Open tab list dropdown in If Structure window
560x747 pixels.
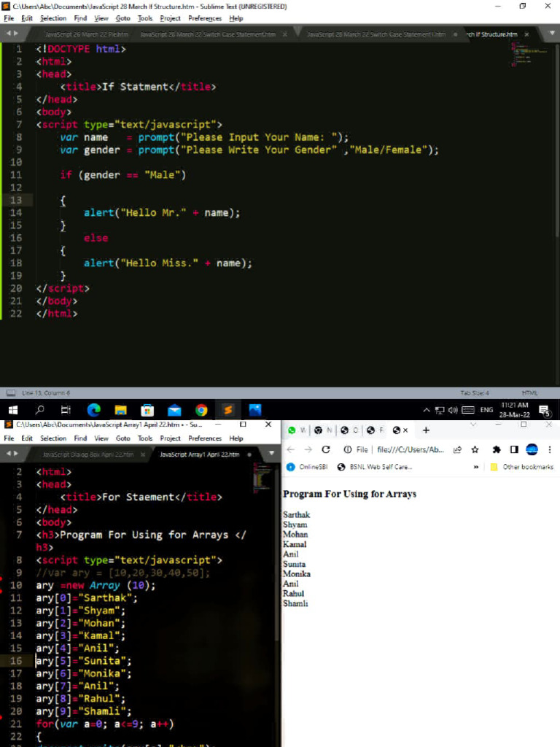click(x=552, y=33)
